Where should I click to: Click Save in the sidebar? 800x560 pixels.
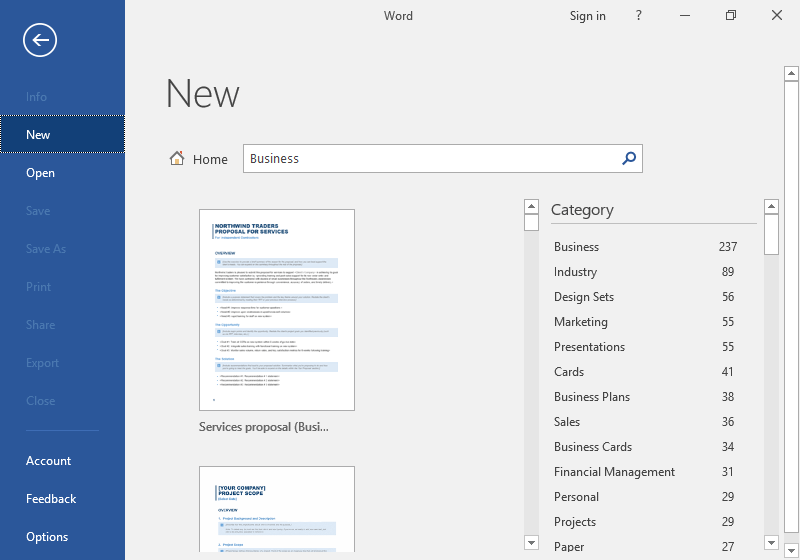(62, 211)
